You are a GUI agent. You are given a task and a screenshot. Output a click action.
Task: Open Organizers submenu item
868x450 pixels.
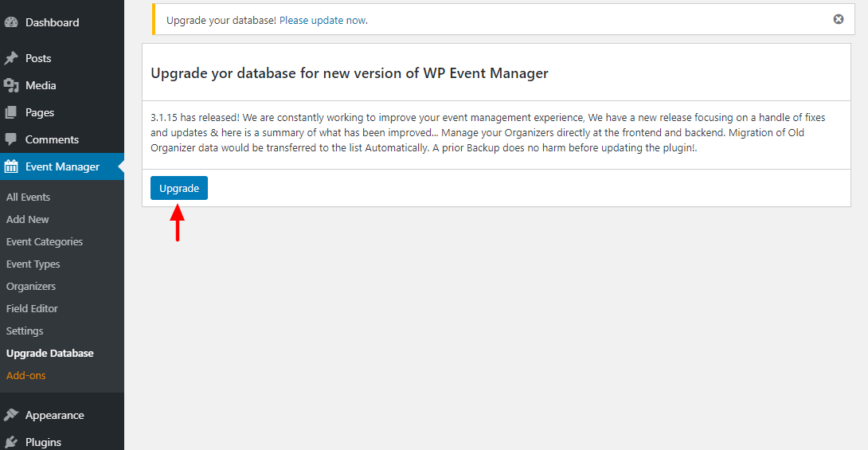pos(31,286)
